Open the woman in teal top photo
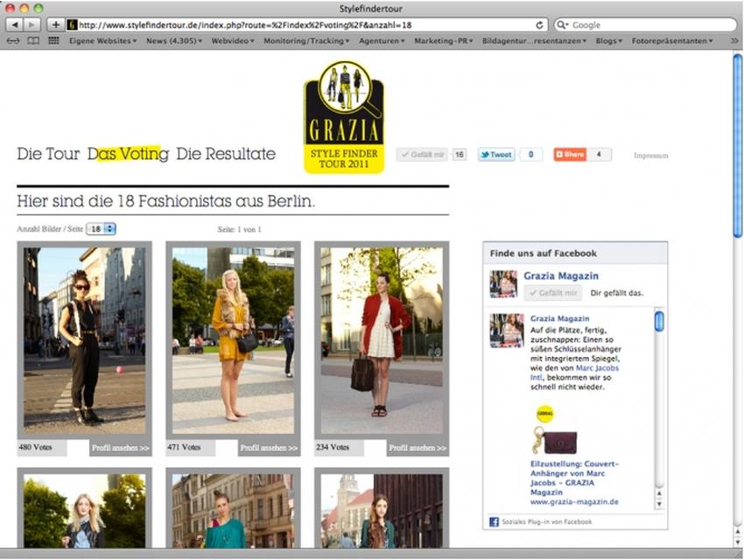This screenshot has height=560, width=744. click(233, 511)
